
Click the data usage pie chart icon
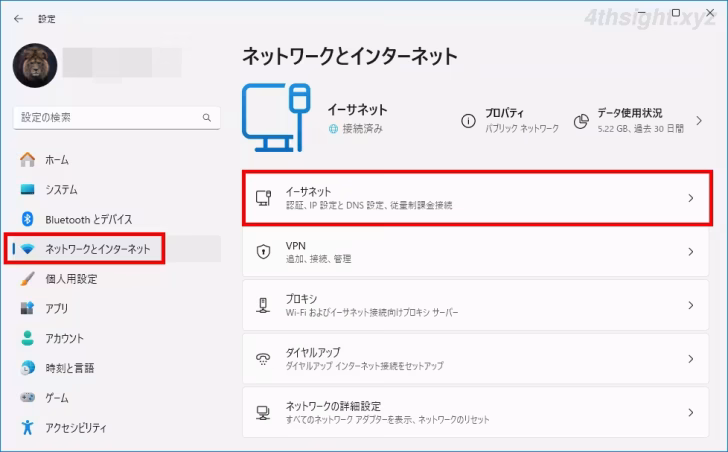[581, 122]
